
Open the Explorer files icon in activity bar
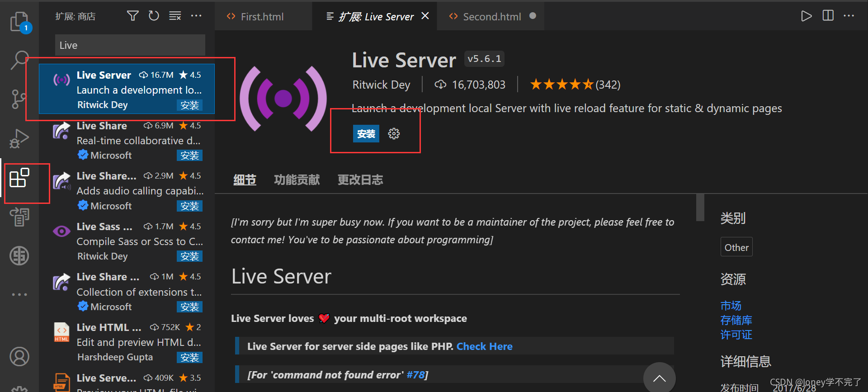click(19, 22)
